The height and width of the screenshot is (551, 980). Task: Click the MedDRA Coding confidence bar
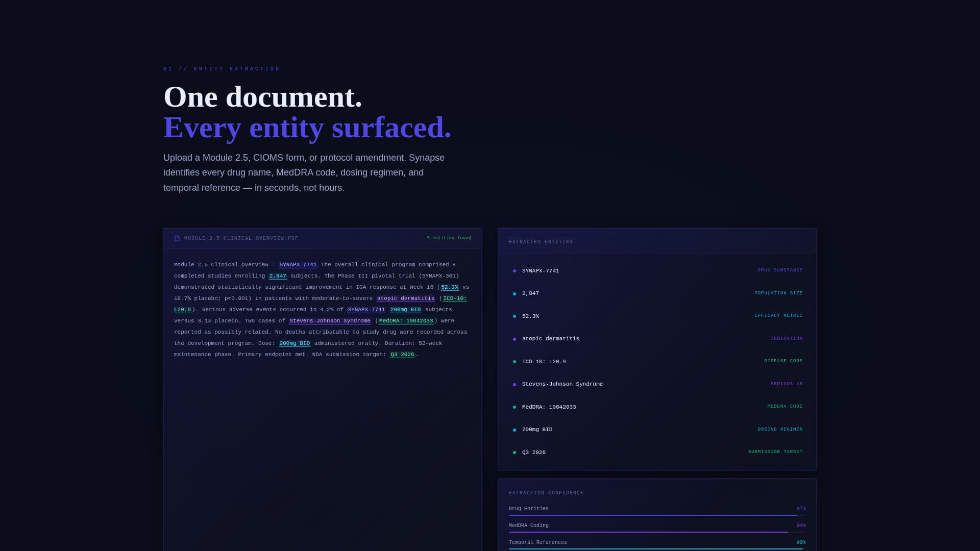coord(657,532)
